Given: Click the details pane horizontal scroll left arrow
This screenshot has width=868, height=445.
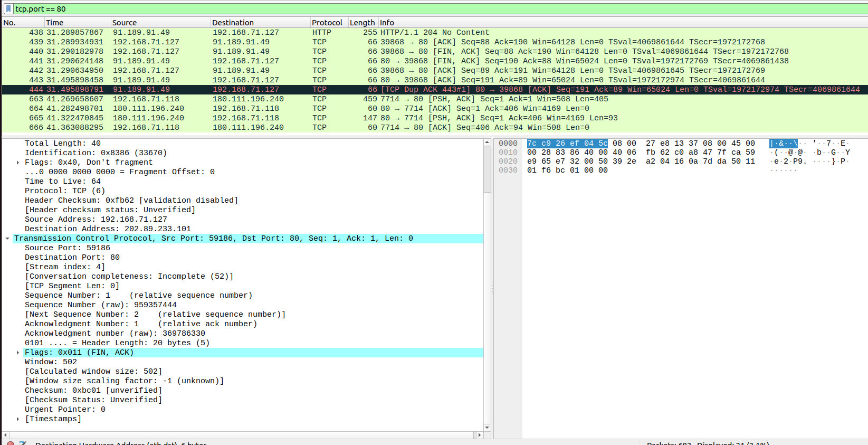Looking at the screenshot, I should pyautogui.click(x=5, y=435).
